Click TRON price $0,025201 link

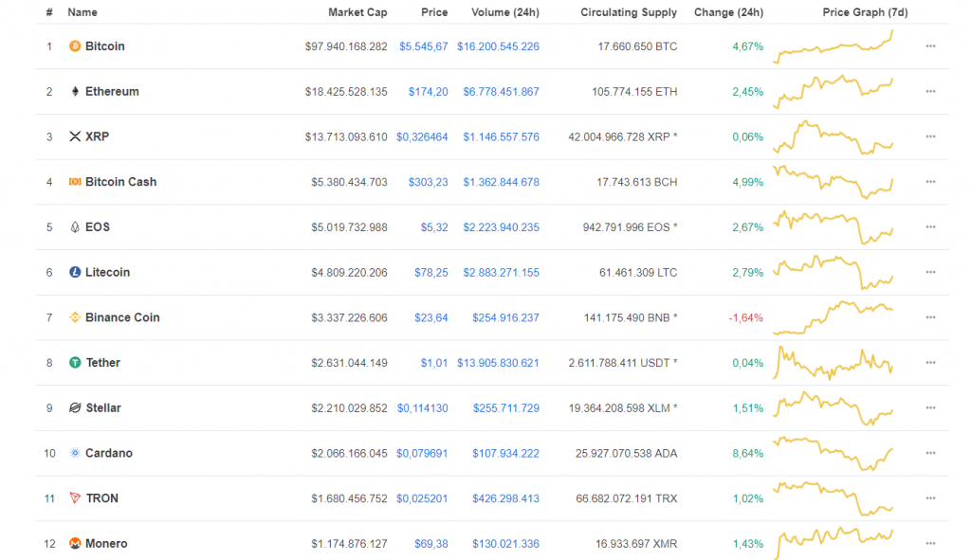point(422,498)
